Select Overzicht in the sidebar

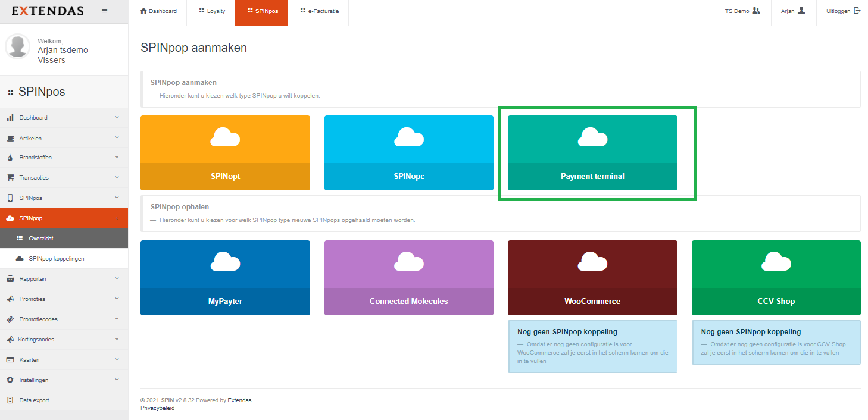[x=64, y=239]
